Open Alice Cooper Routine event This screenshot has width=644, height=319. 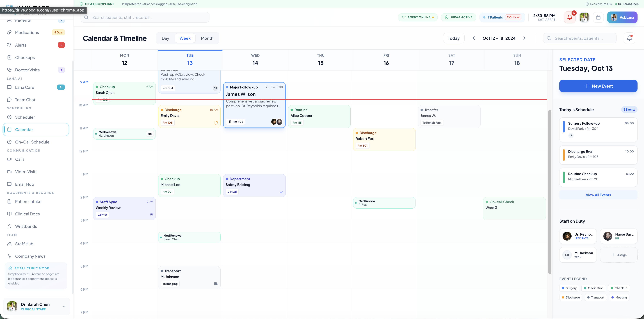(x=319, y=117)
